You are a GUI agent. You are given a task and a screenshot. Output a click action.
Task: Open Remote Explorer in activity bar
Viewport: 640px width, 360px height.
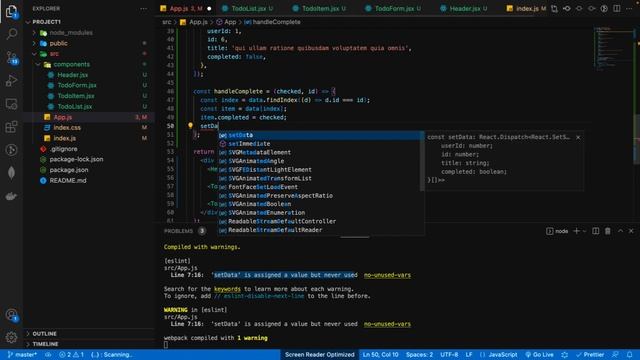point(11,104)
